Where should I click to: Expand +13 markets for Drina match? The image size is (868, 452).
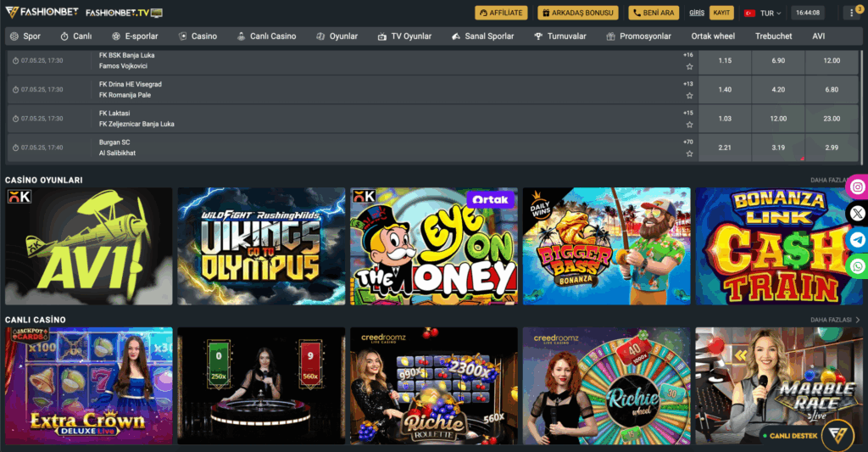coord(688,84)
